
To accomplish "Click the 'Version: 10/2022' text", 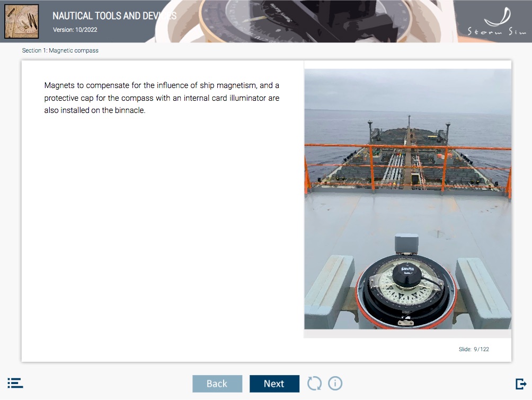I will tap(75, 30).
